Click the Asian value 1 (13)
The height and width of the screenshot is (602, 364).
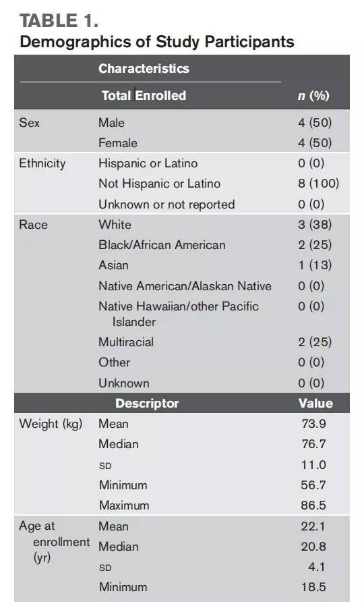[x=315, y=265]
